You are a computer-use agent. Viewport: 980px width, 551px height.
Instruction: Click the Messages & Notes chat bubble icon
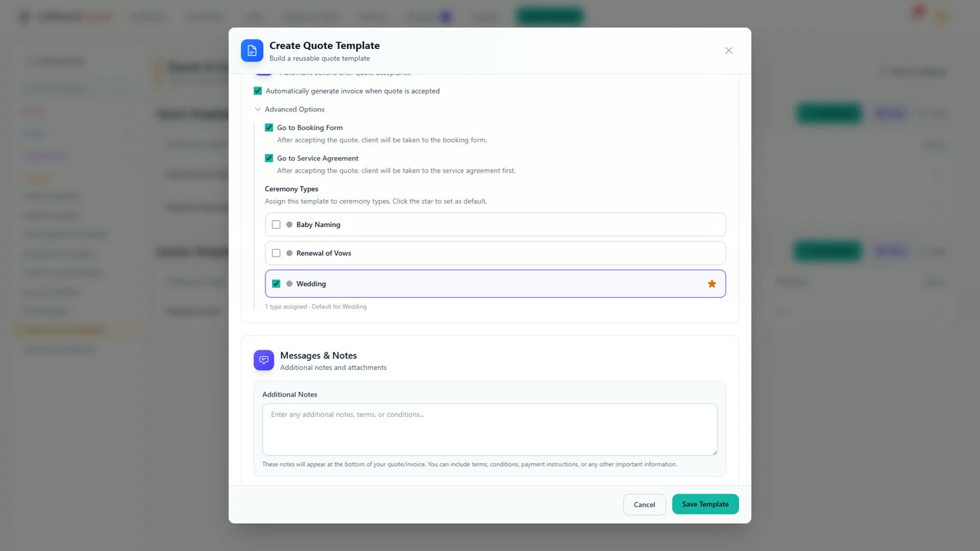[x=264, y=361]
